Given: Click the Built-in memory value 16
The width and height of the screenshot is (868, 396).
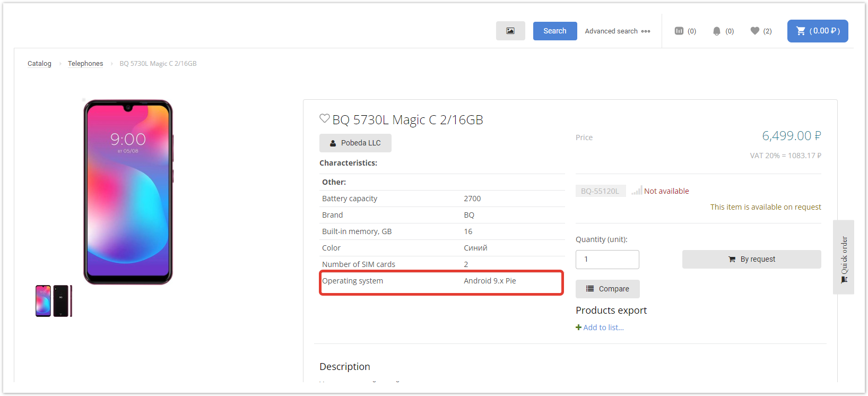Looking at the screenshot, I should (468, 231).
